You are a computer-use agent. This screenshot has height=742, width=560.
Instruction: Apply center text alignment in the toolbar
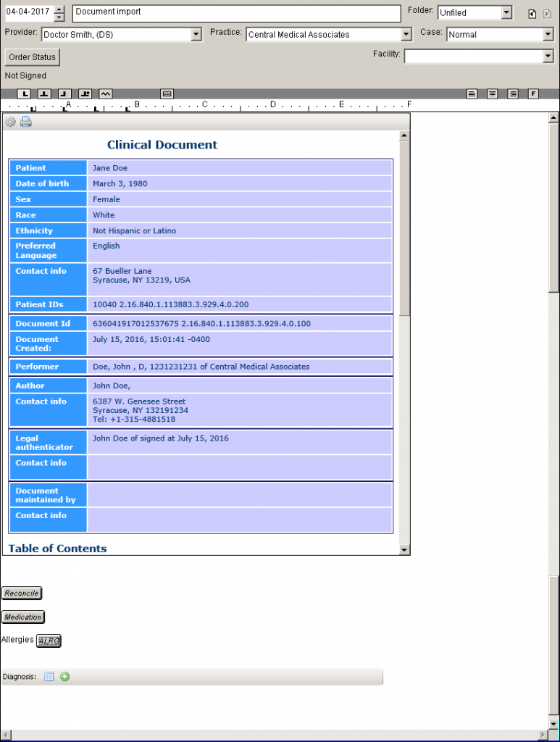[492, 93]
